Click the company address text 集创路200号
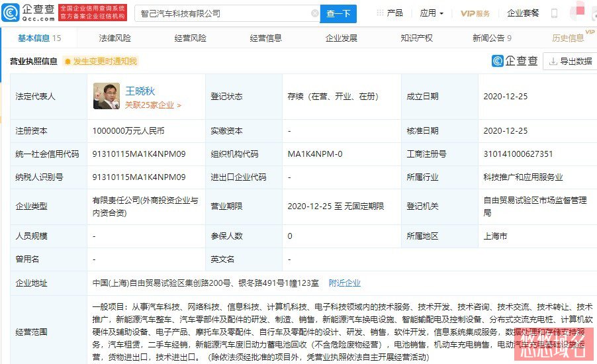The height and width of the screenshot is (364, 597). 208,283
